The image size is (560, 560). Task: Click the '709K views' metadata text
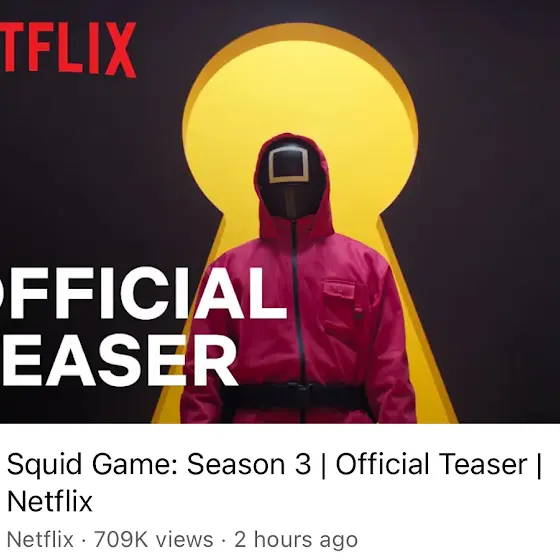(x=154, y=539)
